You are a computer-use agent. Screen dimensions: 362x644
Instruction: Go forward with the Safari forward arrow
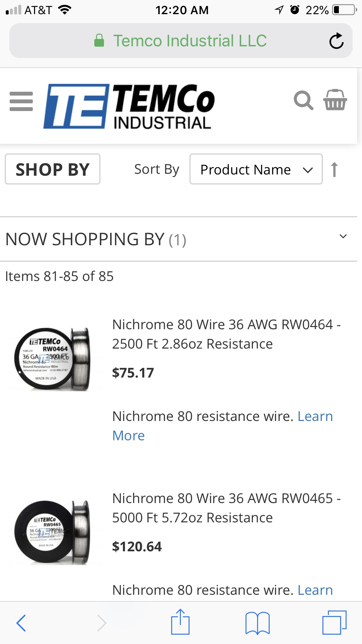102,623
